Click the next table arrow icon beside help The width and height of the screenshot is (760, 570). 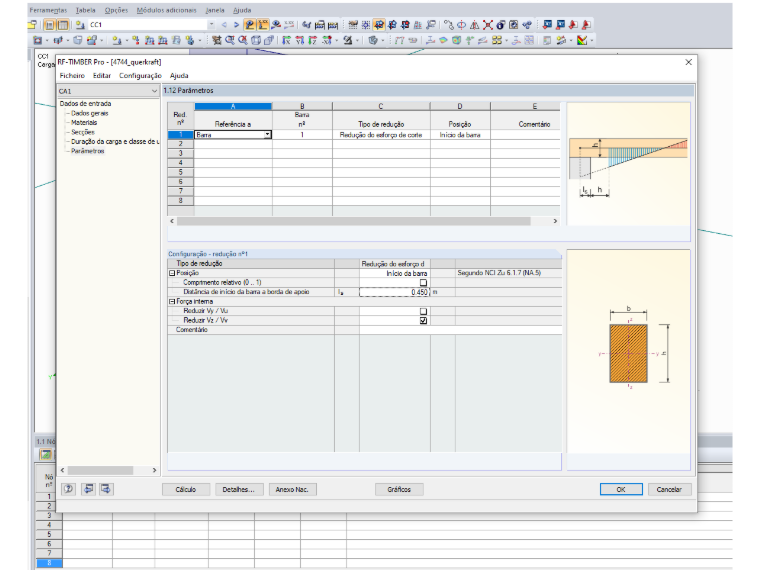click(x=106, y=489)
